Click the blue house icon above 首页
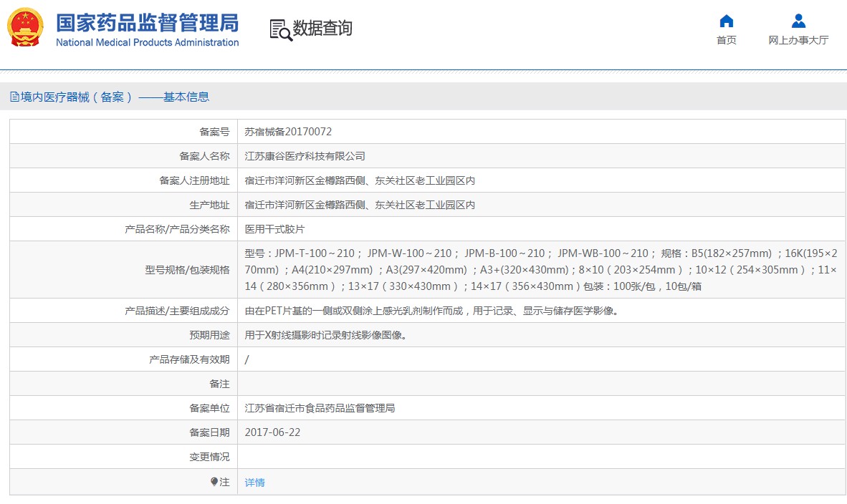Viewport: 847px width, 504px height. (x=727, y=22)
